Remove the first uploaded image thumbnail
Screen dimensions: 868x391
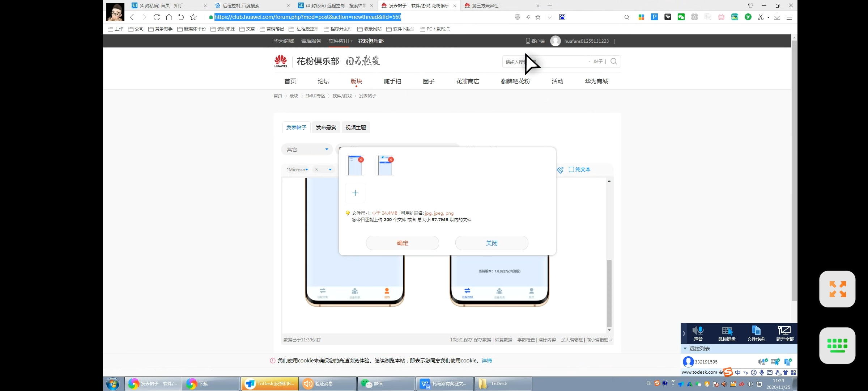coord(361,160)
